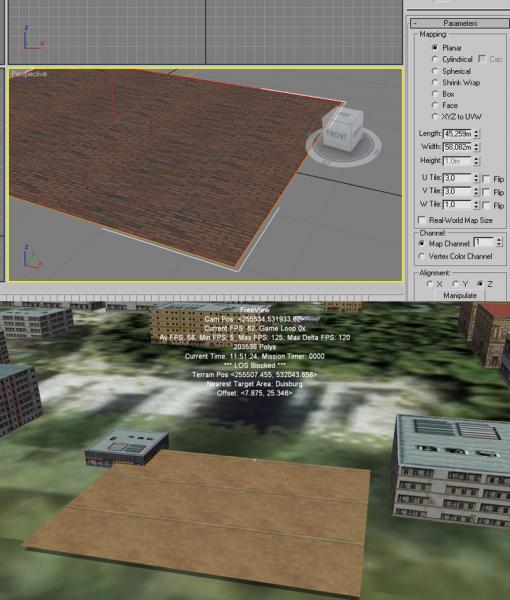
Task: Set alignment to X axis
Action: click(430, 284)
